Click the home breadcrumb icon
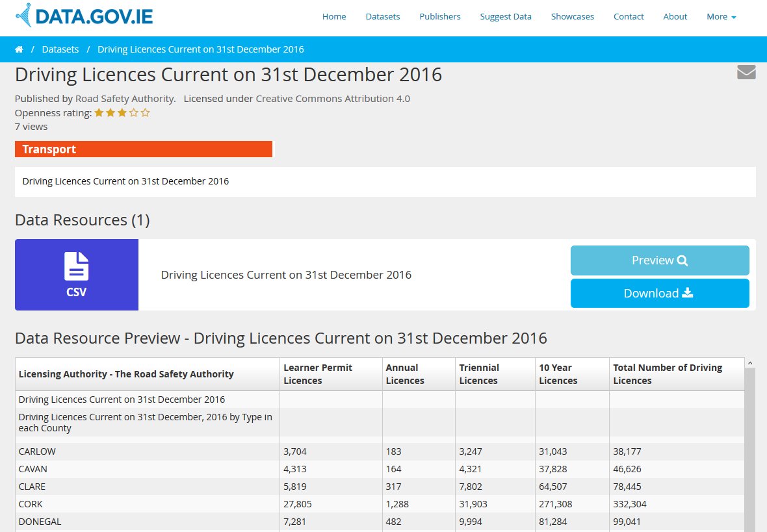Image resolution: width=767 pixels, height=532 pixels. point(19,49)
